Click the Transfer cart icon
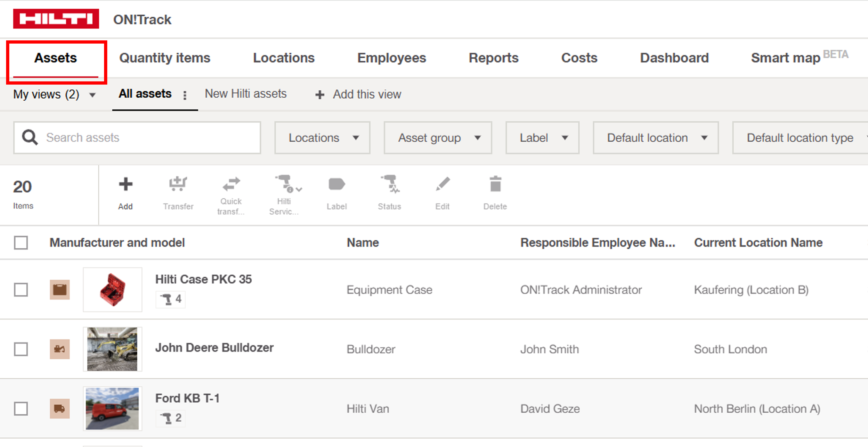This screenshot has width=868, height=447. pos(178,184)
